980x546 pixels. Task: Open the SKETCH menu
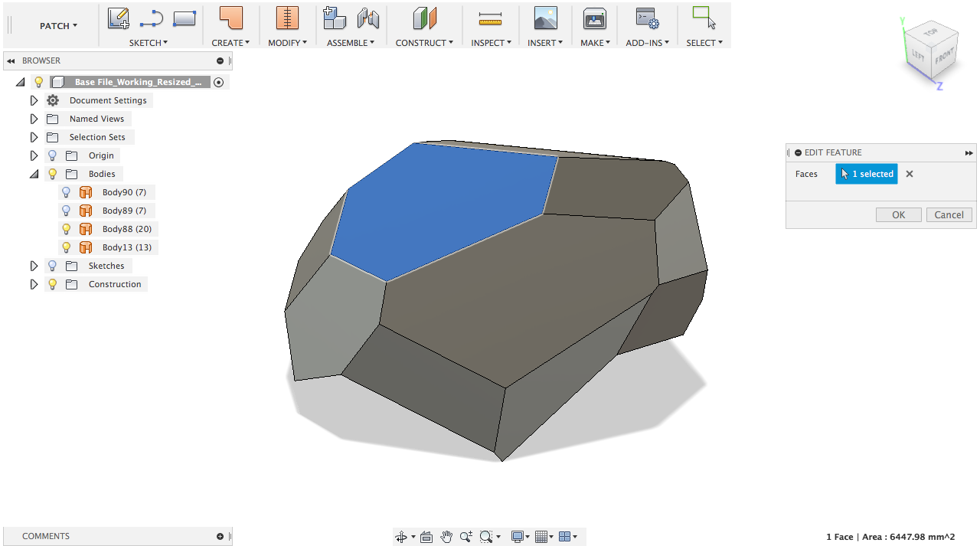pos(149,43)
